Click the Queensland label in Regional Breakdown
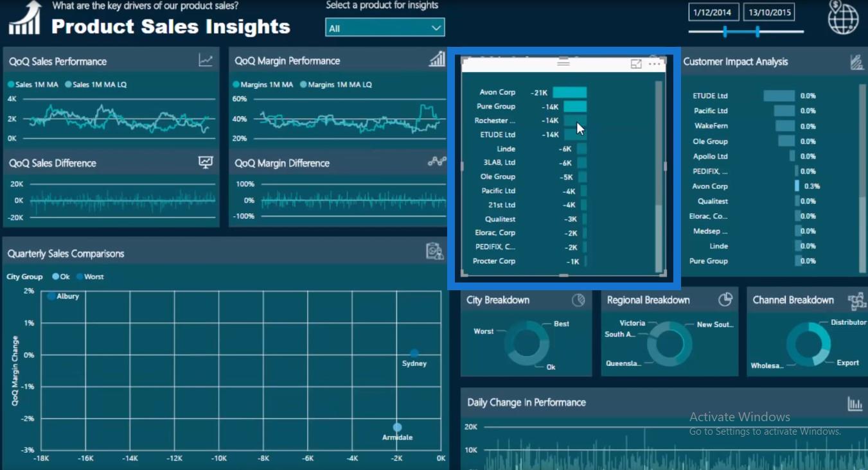868x470 pixels. point(623,363)
